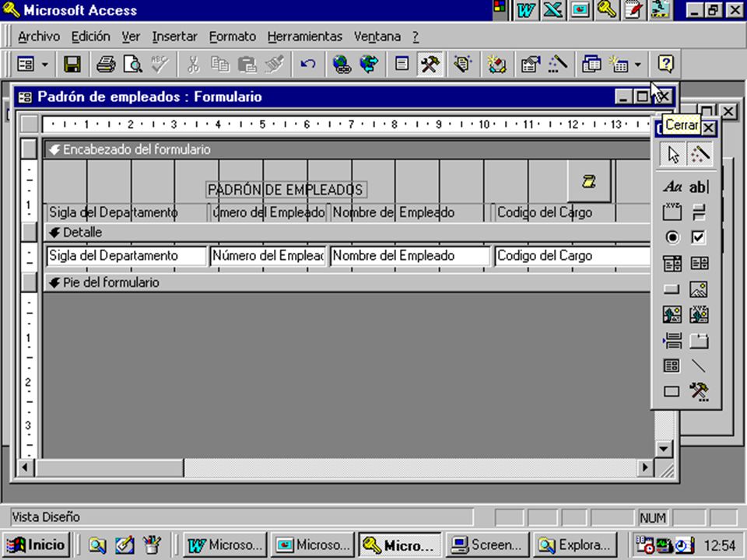Screen dimensions: 747x560
Task: Open the Edición menu
Action: (x=90, y=37)
